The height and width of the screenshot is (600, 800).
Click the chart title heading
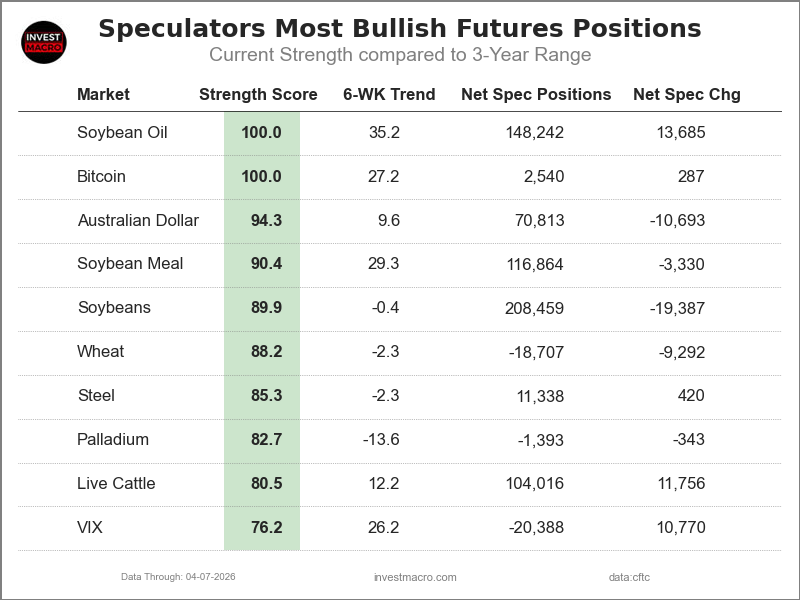(x=400, y=28)
